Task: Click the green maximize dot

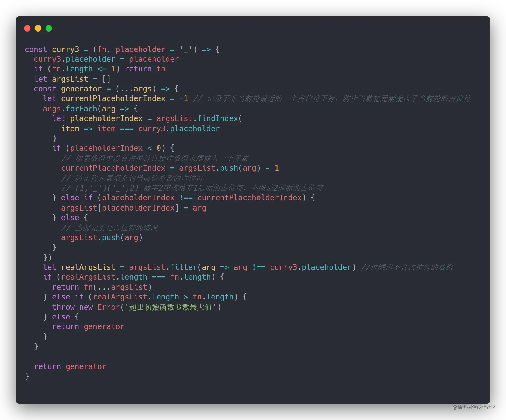Action: pos(49,28)
